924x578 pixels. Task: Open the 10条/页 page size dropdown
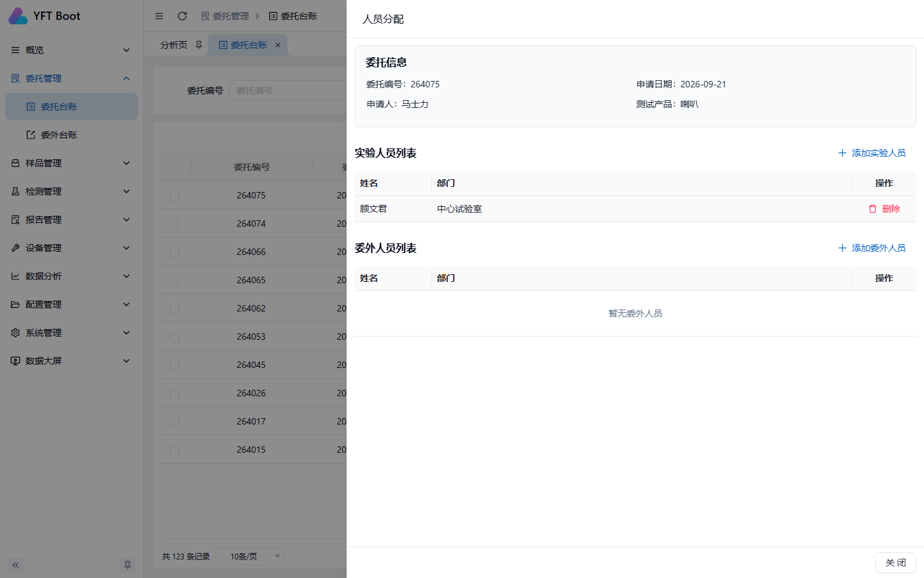coord(250,556)
